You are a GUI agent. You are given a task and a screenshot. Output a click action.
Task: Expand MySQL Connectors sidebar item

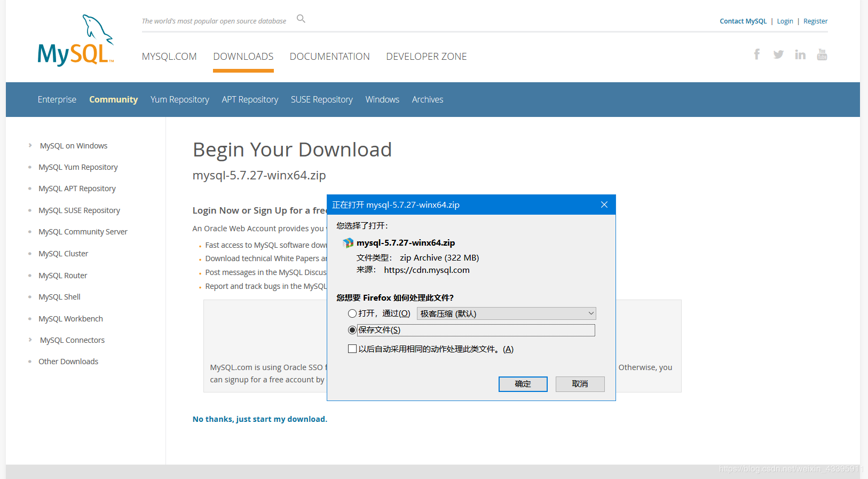tap(30, 340)
